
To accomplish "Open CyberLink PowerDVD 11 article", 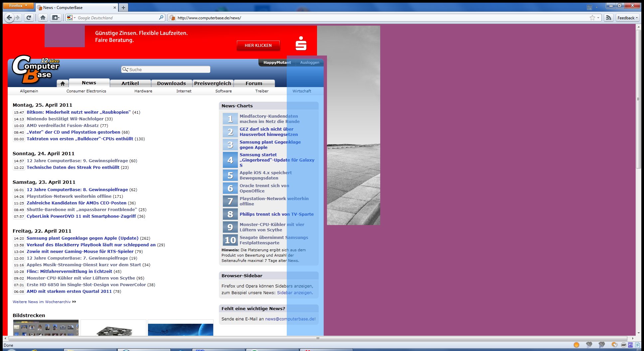I will coord(81,216).
